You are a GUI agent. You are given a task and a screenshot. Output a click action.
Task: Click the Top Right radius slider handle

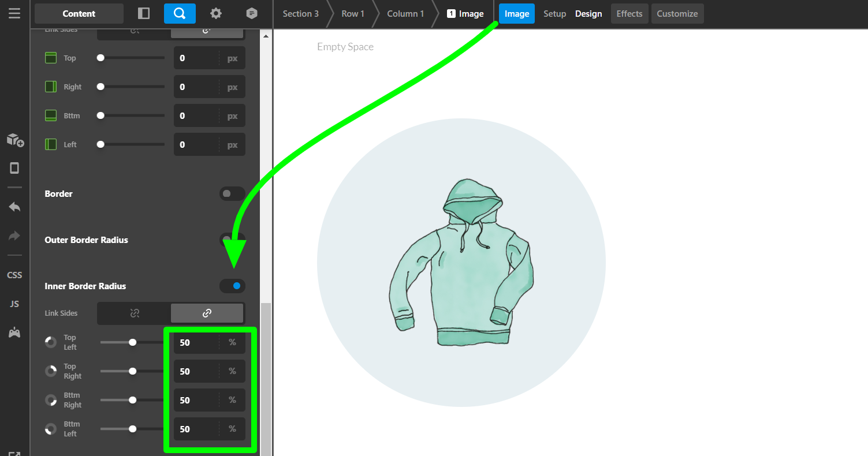[133, 371]
